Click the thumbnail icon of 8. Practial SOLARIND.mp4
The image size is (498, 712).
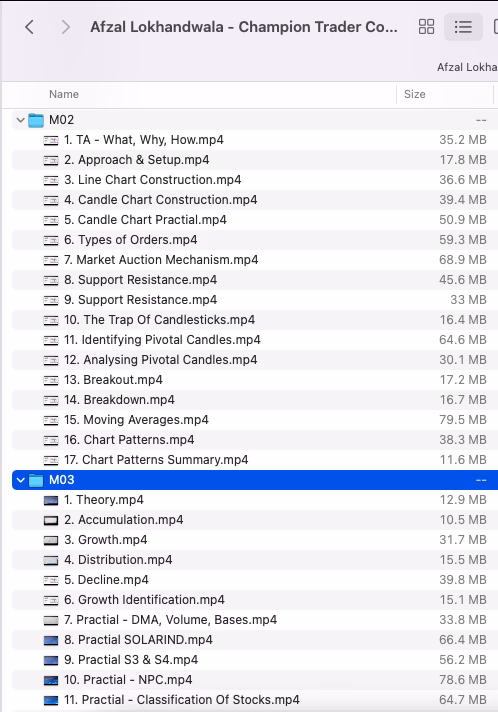(51, 640)
